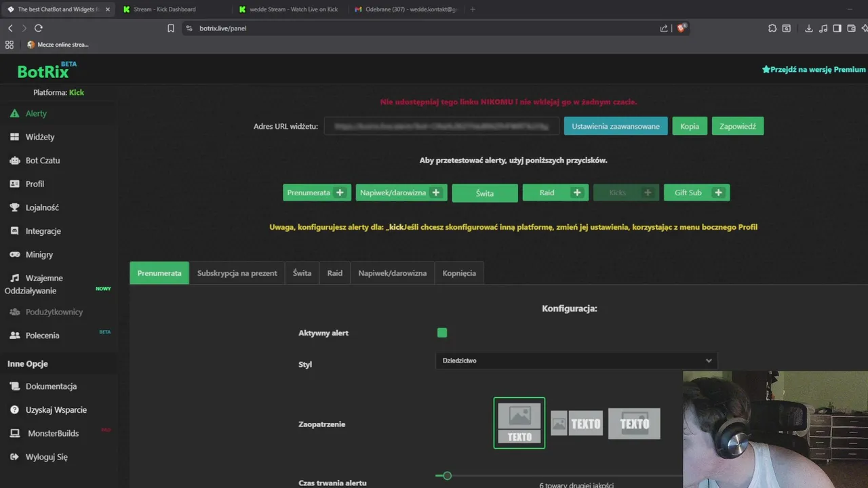Select layout with image left of text
Viewport: 868px width, 488px height.
(576, 424)
